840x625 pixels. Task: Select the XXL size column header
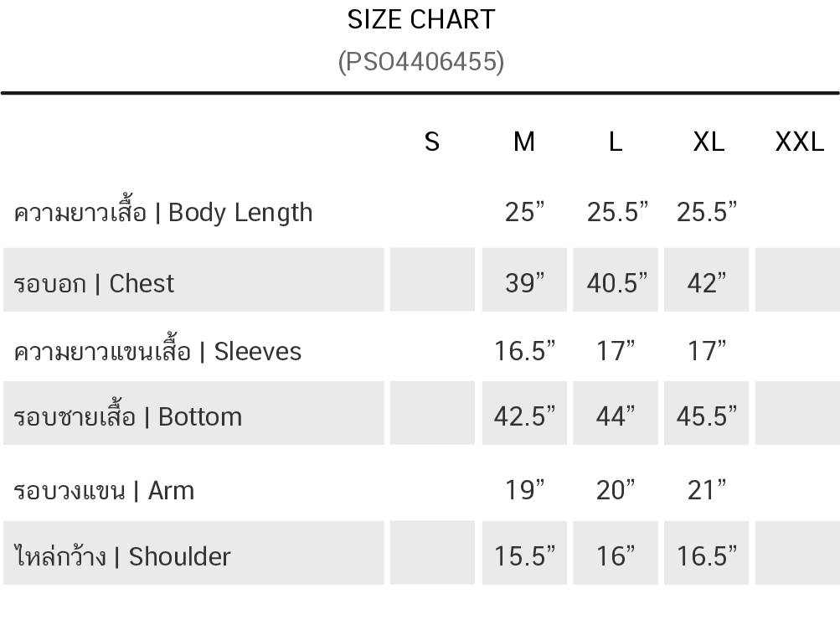click(x=800, y=142)
